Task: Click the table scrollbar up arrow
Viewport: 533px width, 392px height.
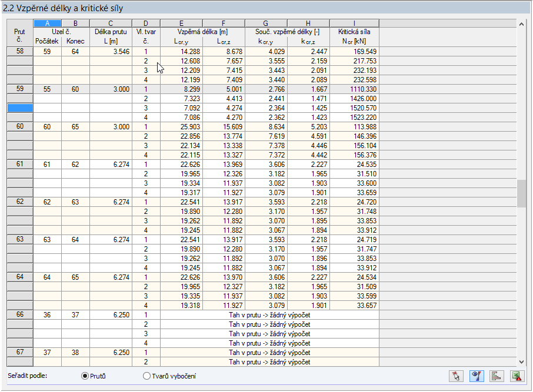Action: pyautogui.click(x=521, y=24)
